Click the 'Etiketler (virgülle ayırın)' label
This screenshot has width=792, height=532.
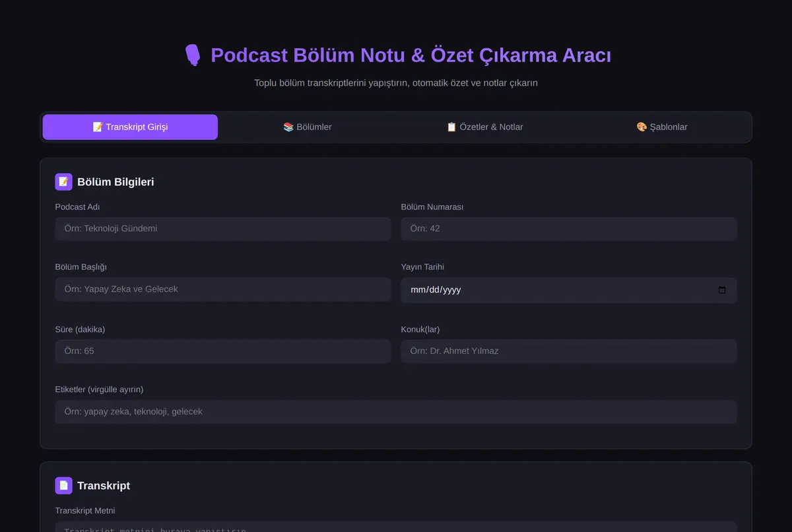point(99,389)
